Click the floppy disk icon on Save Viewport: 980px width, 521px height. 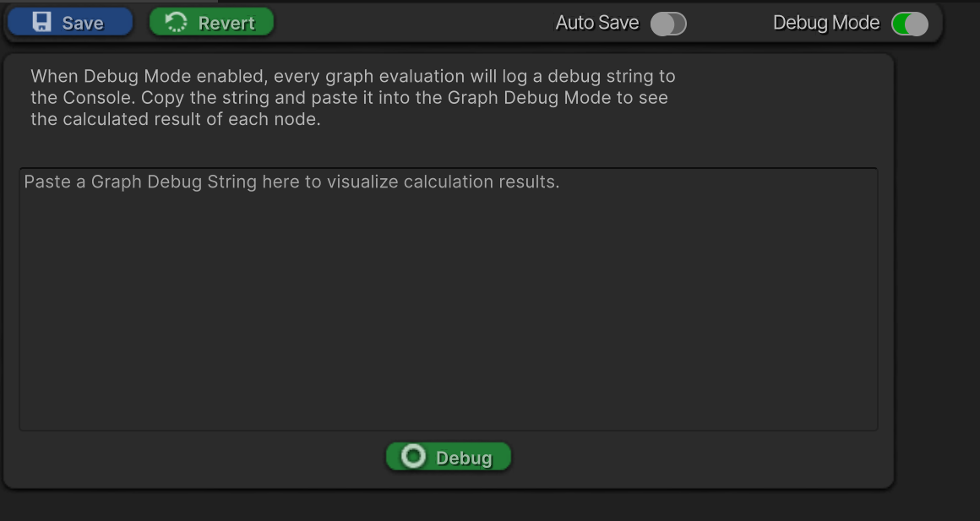(41, 22)
